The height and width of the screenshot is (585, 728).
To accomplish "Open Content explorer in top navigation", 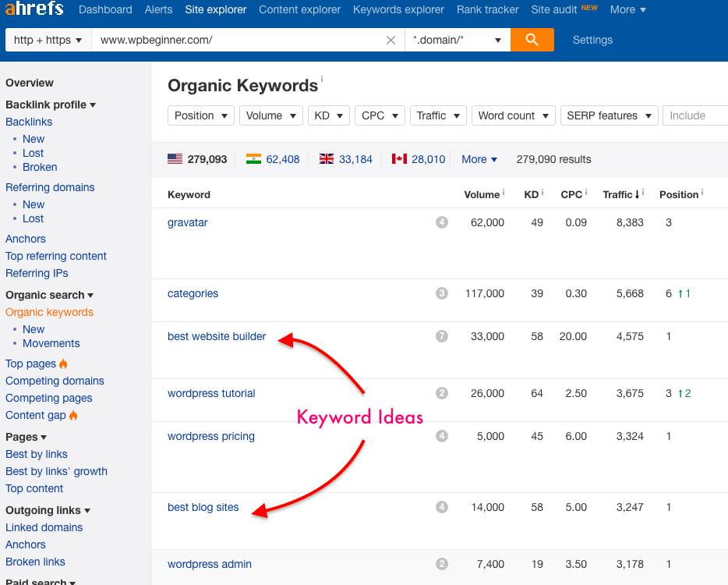I will (300, 10).
